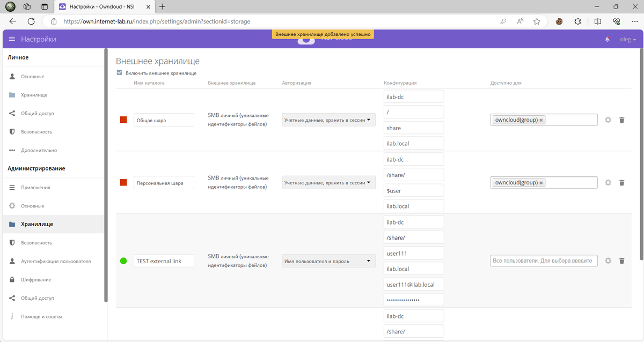Open the Workspaces icon
The height and width of the screenshot is (342, 644).
point(27,7)
